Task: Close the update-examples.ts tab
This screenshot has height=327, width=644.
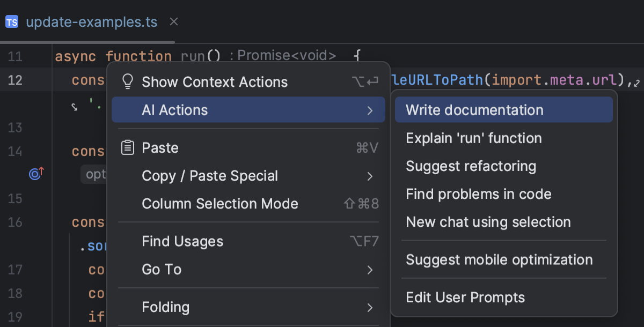Action: pyautogui.click(x=173, y=21)
